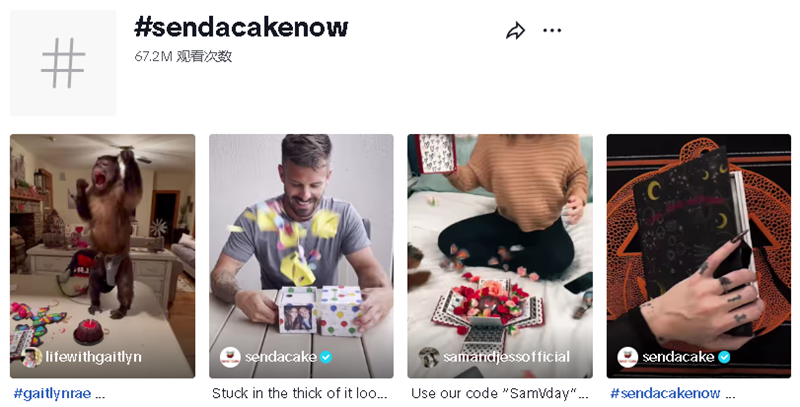This screenshot has height=407, width=800.
Task: Open samandjessofficial username link
Action: tap(507, 357)
